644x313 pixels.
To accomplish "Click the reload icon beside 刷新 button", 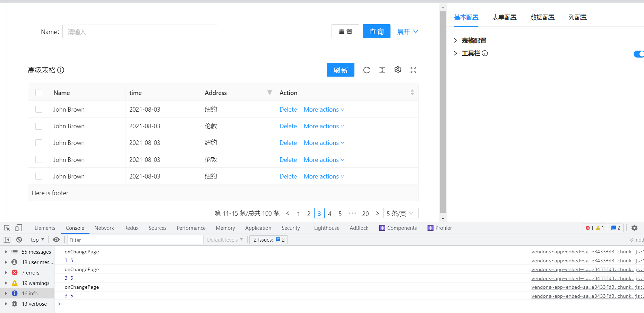I will [367, 70].
